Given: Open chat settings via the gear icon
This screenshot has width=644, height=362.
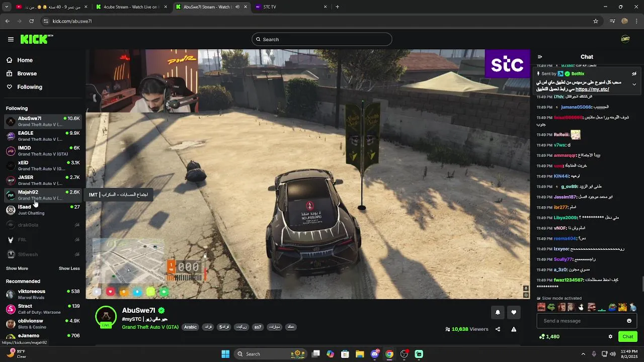Looking at the screenshot, I should pyautogui.click(x=610, y=337).
